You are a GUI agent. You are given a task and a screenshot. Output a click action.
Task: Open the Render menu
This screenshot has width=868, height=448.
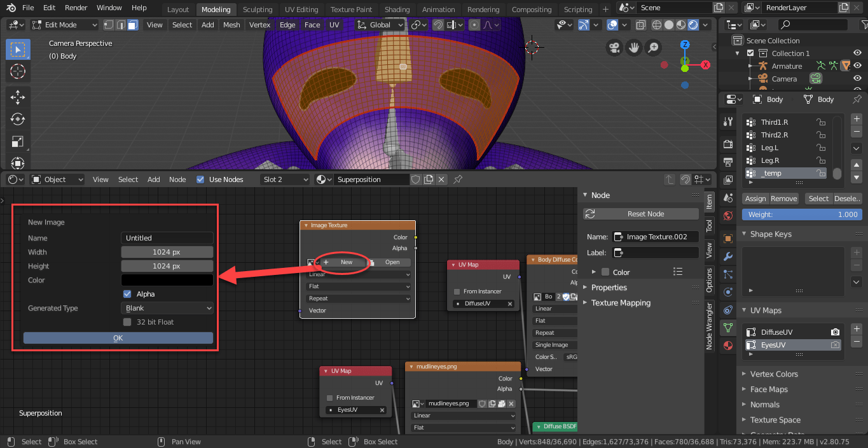(x=76, y=8)
